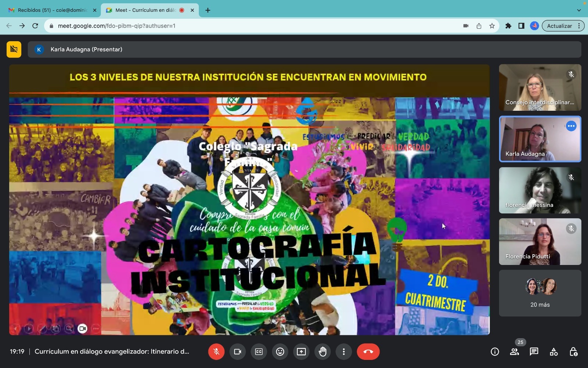Open the '20 más' participants tile

[x=540, y=293]
